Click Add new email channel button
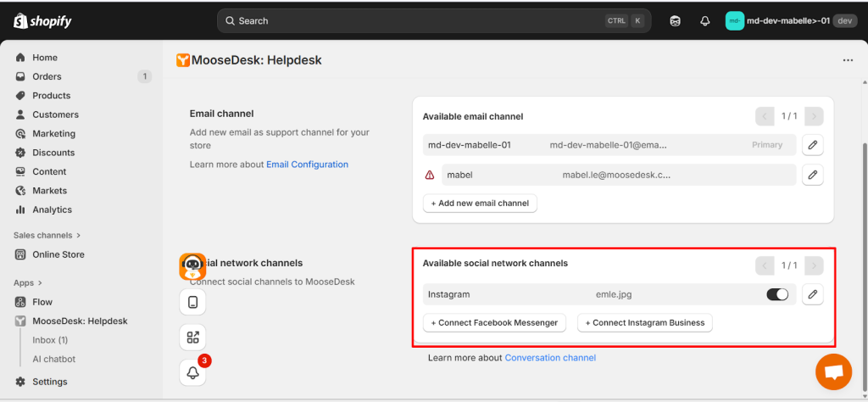The height and width of the screenshot is (402, 868). [x=480, y=204]
